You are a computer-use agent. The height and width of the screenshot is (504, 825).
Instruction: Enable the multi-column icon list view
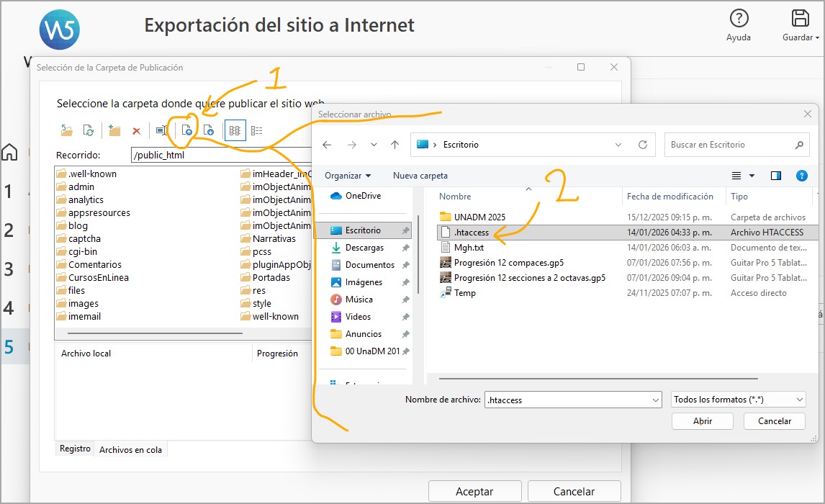point(235,130)
